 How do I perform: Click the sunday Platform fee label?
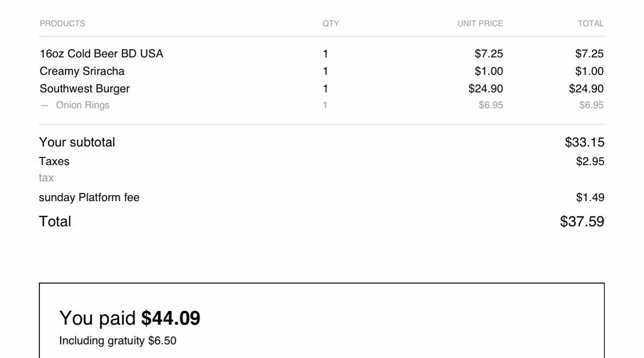click(x=89, y=198)
